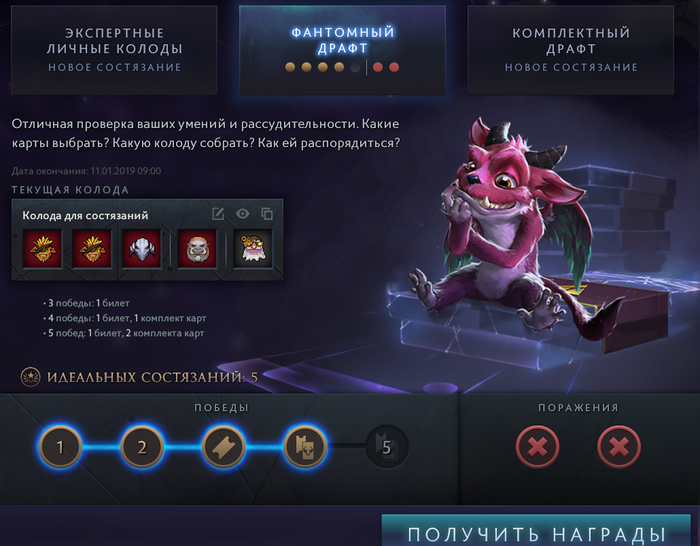The image size is (700, 546).
Task: Click the dimmed fifth win marker
Action: tap(387, 447)
